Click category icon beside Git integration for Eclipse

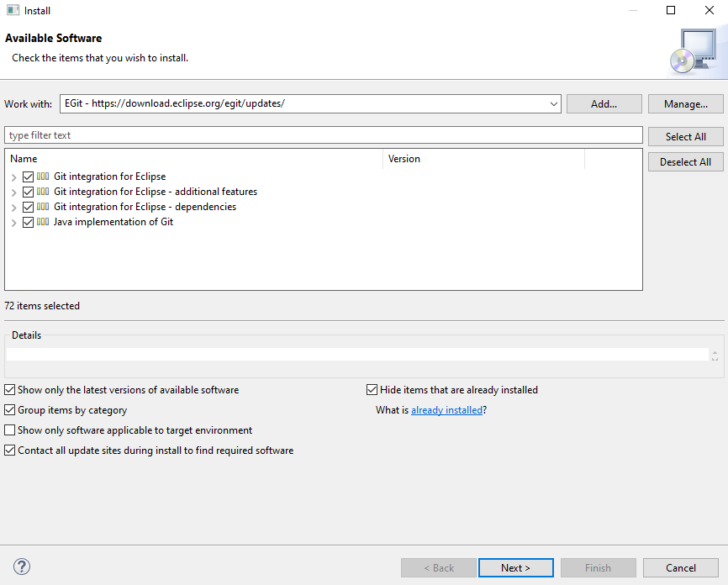[x=43, y=177]
